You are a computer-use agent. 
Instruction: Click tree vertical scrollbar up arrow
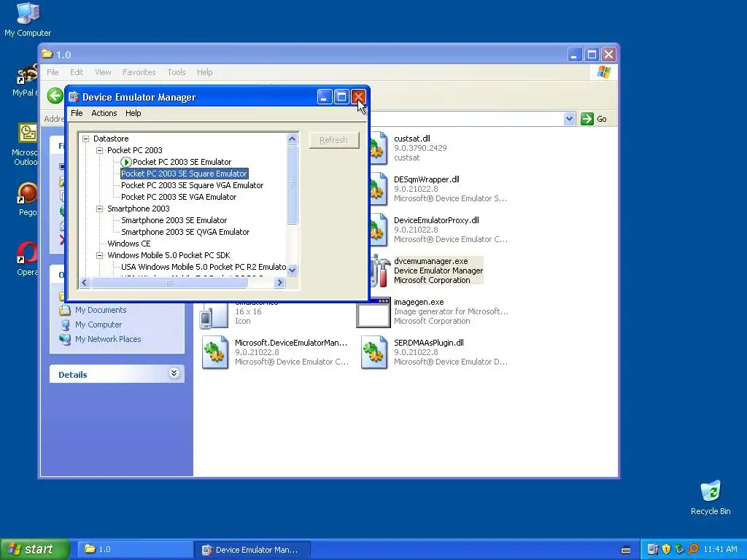point(292,139)
